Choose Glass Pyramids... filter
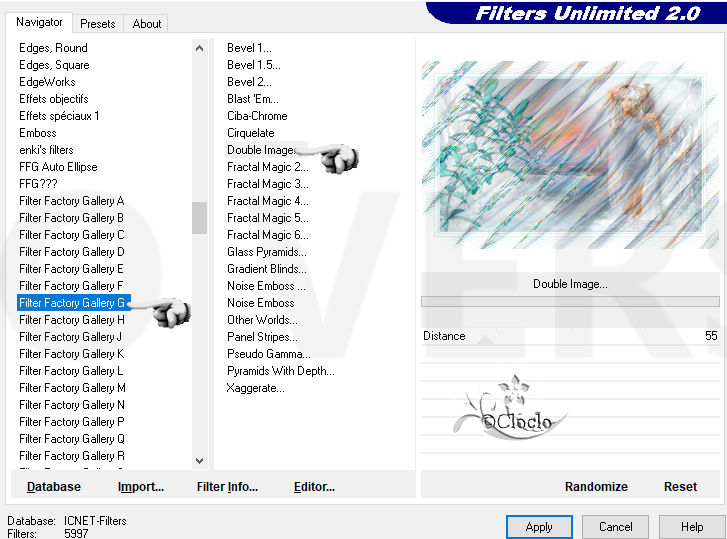The image size is (727, 539). [267, 252]
